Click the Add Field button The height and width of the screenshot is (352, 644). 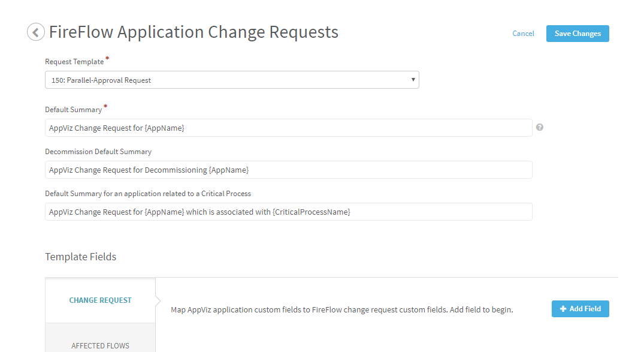pyautogui.click(x=580, y=309)
